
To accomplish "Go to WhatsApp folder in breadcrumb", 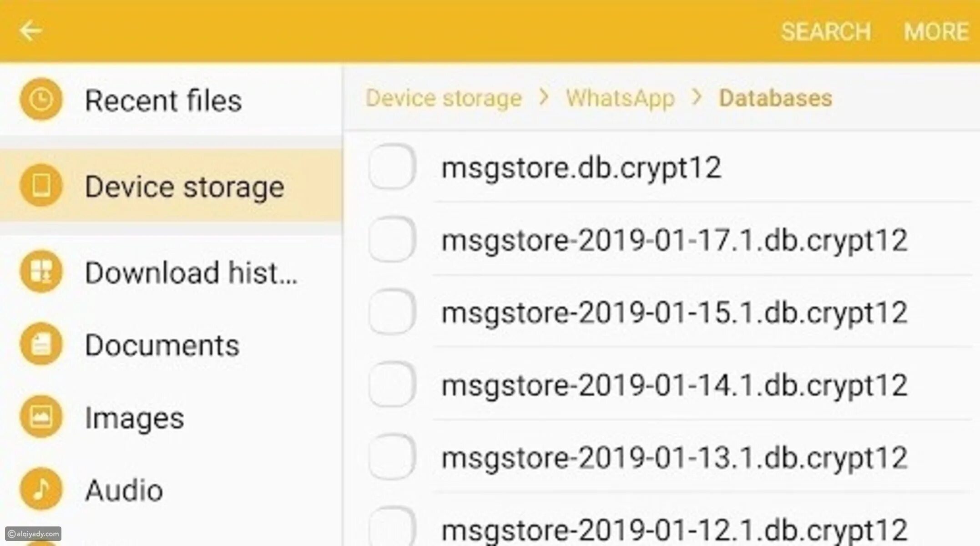I will point(620,98).
